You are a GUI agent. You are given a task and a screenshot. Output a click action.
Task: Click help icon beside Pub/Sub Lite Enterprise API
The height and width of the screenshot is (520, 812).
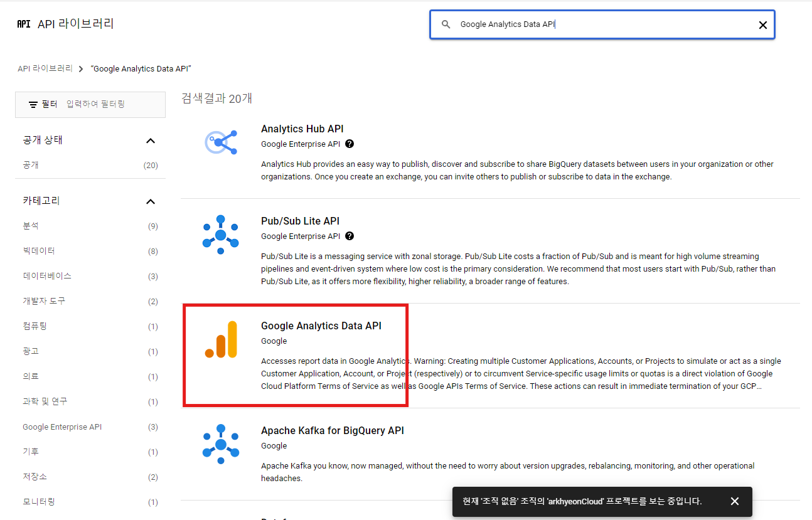[x=350, y=236]
